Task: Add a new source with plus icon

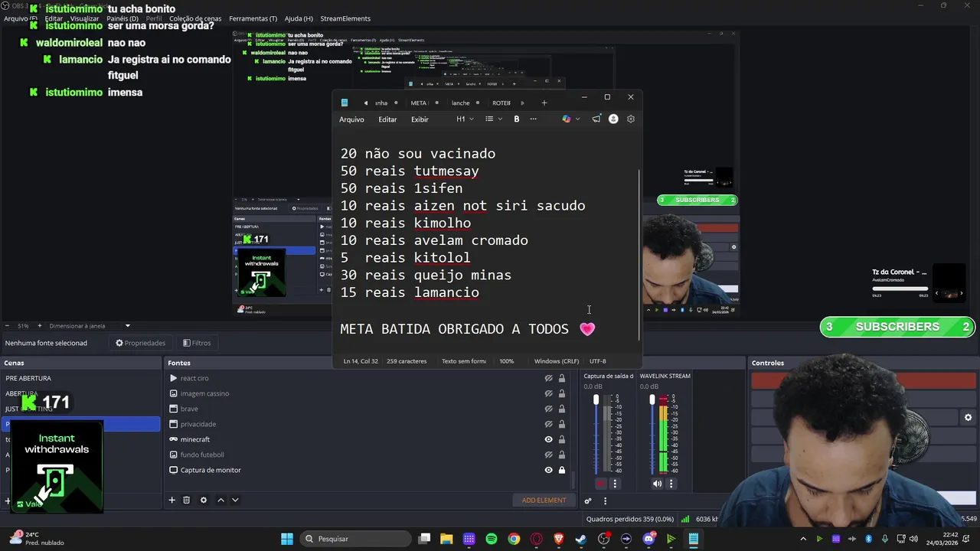Action: 171,500
